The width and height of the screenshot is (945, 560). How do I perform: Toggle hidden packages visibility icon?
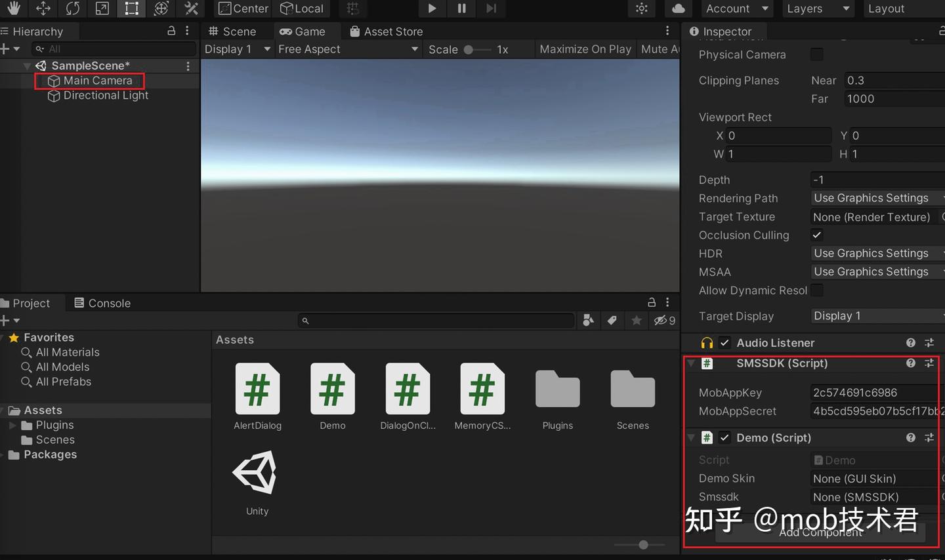tap(664, 320)
